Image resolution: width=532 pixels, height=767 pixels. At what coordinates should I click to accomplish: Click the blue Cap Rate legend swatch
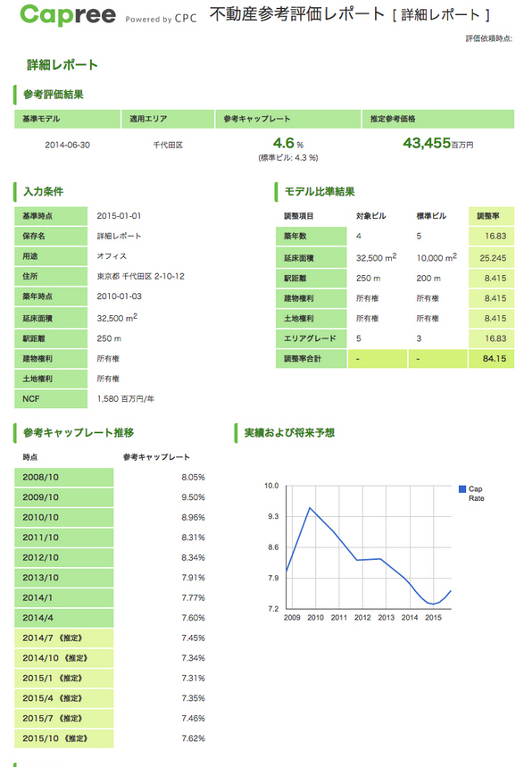pyautogui.click(x=462, y=488)
